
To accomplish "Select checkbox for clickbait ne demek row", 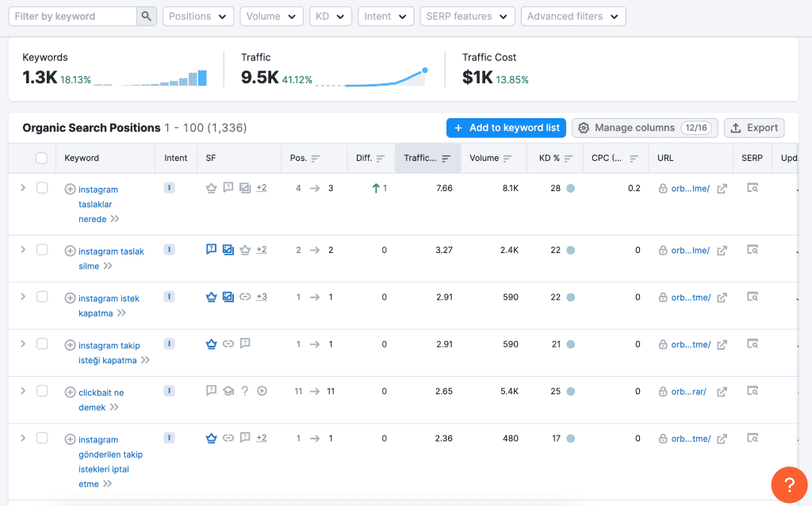I will click(x=42, y=391).
